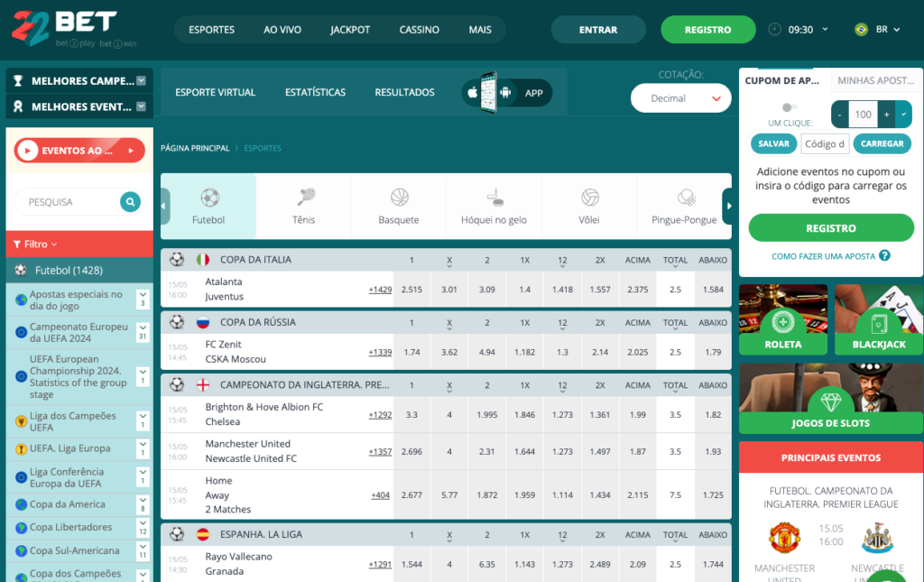This screenshot has height=582, width=924.
Task: Select odds 2.515 for Atalanta win
Action: pos(411,290)
